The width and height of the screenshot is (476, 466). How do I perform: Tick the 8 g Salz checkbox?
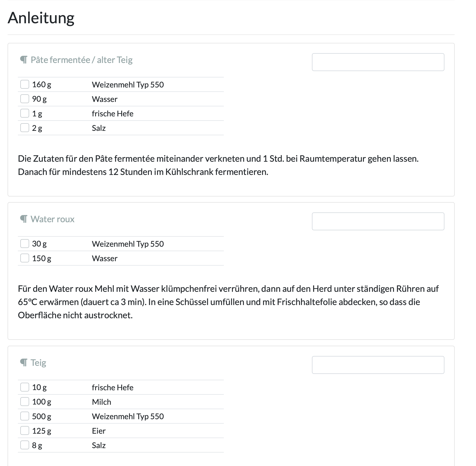click(25, 445)
